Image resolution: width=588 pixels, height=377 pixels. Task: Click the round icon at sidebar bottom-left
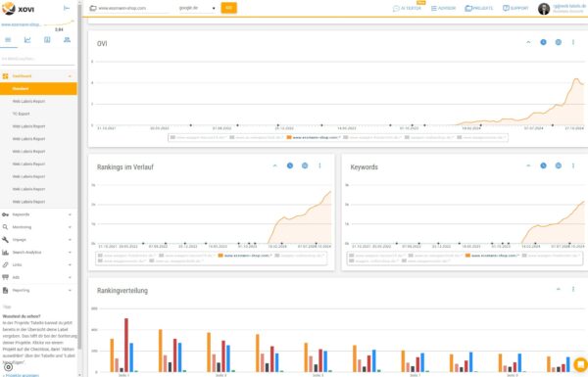8,367
